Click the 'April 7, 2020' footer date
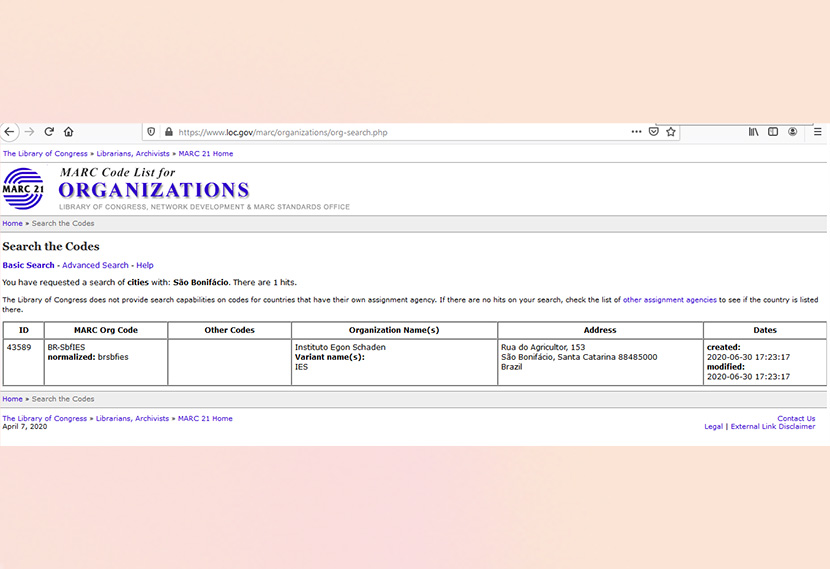The height and width of the screenshot is (569, 830). point(24,426)
